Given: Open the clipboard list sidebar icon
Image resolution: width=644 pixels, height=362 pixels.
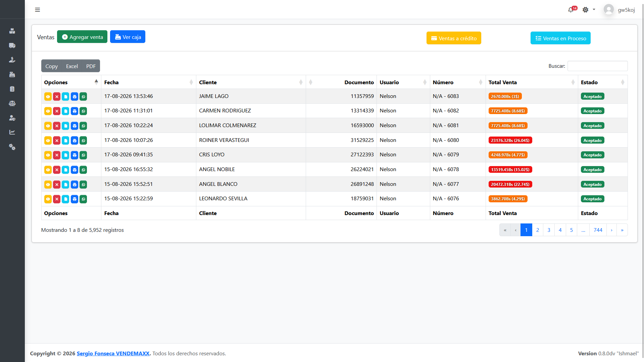Looking at the screenshot, I should pos(12,89).
